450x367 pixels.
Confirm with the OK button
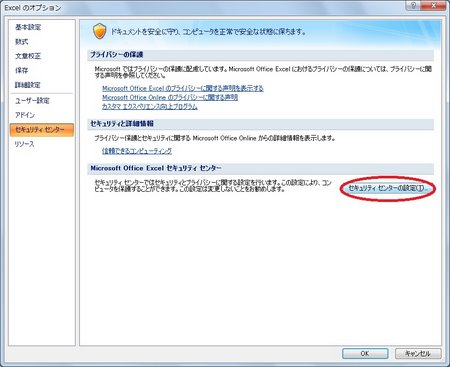(x=365, y=353)
